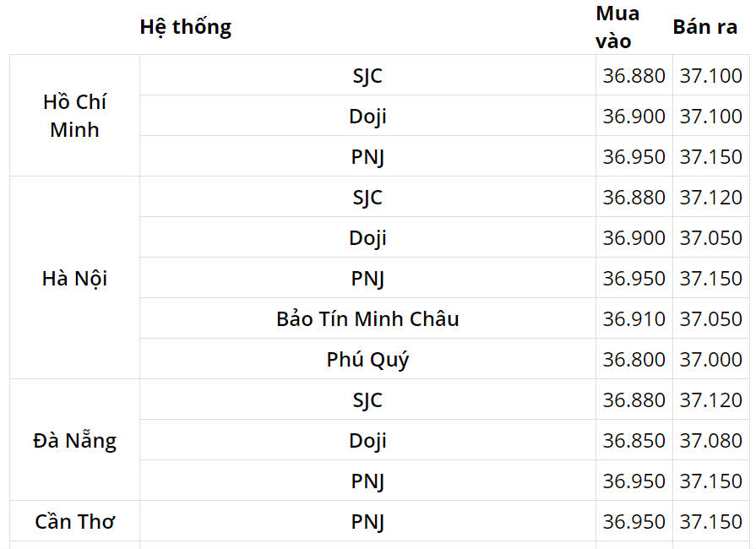Select the Đà Nẵng city cell
The height and width of the screenshot is (549, 756).
74,440
